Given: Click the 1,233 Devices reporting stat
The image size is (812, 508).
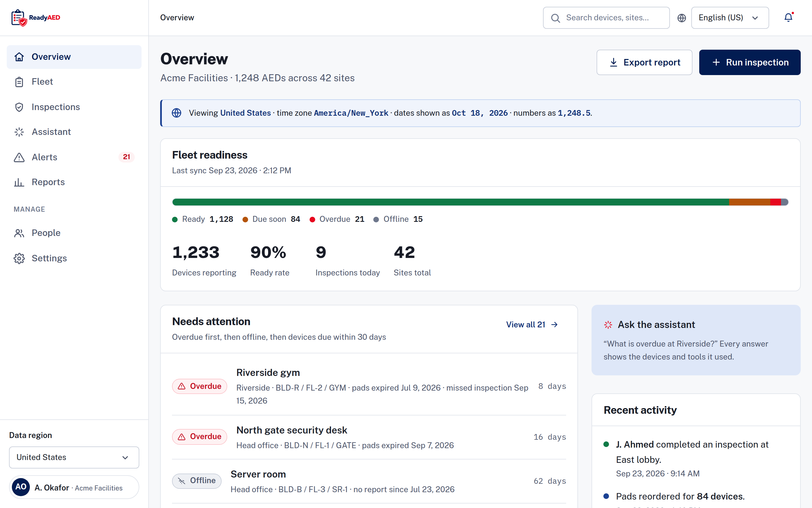Looking at the screenshot, I should (204, 260).
